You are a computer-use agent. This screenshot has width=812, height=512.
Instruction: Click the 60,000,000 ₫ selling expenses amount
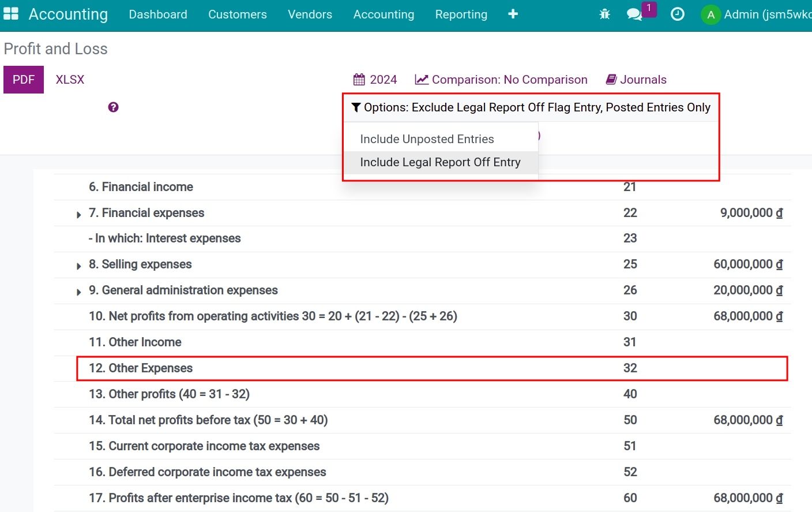(x=748, y=264)
